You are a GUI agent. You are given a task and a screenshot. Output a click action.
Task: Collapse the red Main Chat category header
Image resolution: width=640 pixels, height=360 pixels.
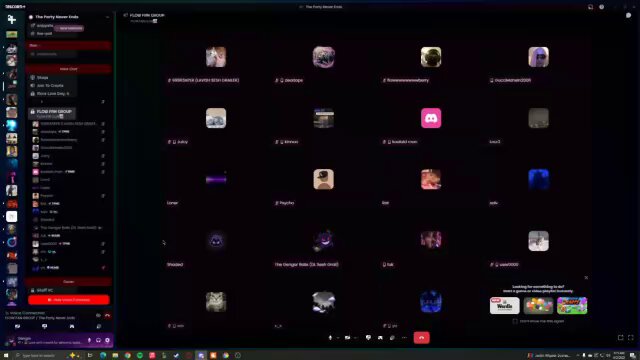(69, 69)
